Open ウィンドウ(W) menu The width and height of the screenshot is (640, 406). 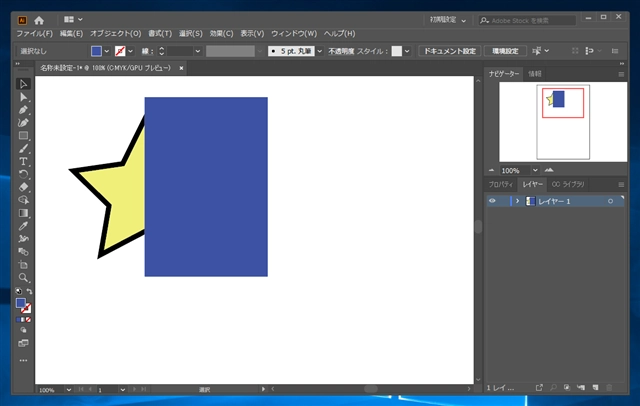(x=294, y=33)
